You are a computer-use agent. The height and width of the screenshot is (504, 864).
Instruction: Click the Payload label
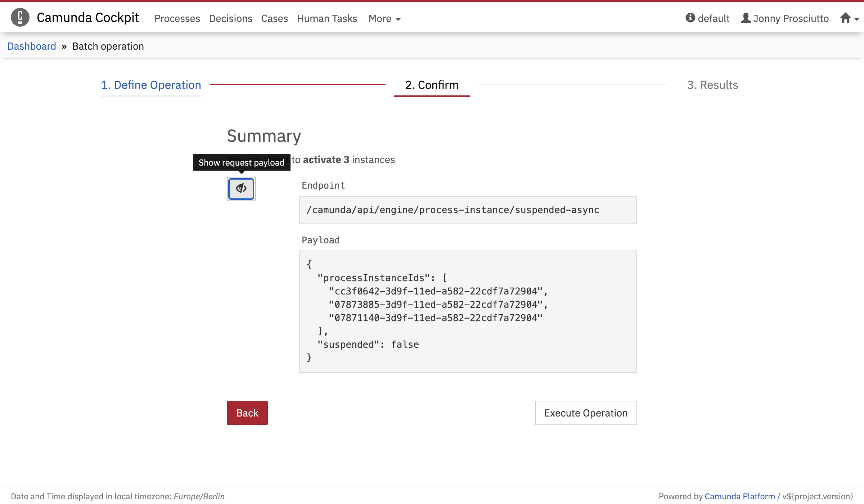[x=320, y=240]
